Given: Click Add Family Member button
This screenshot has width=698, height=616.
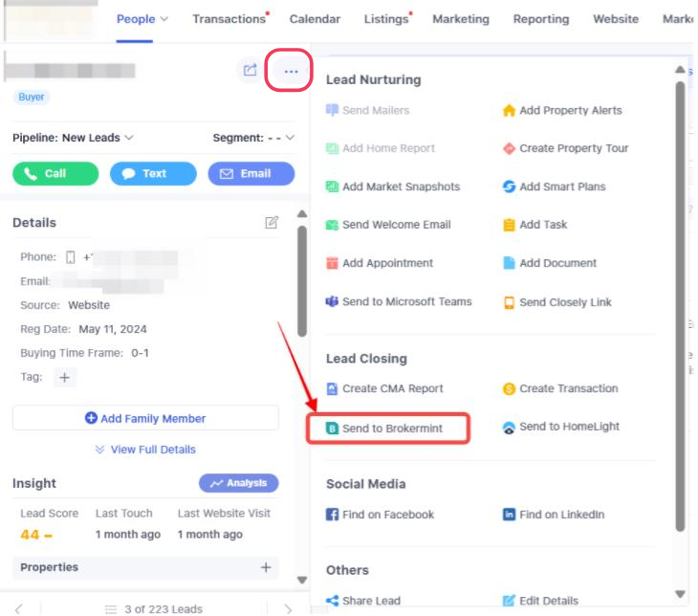Looking at the screenshot, I should point(145,418).
